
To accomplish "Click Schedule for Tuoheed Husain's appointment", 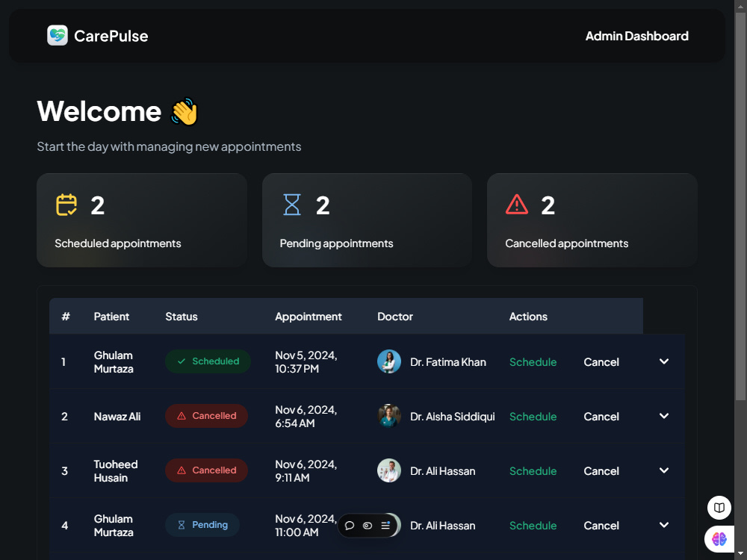I will click(x=533, y=471).
